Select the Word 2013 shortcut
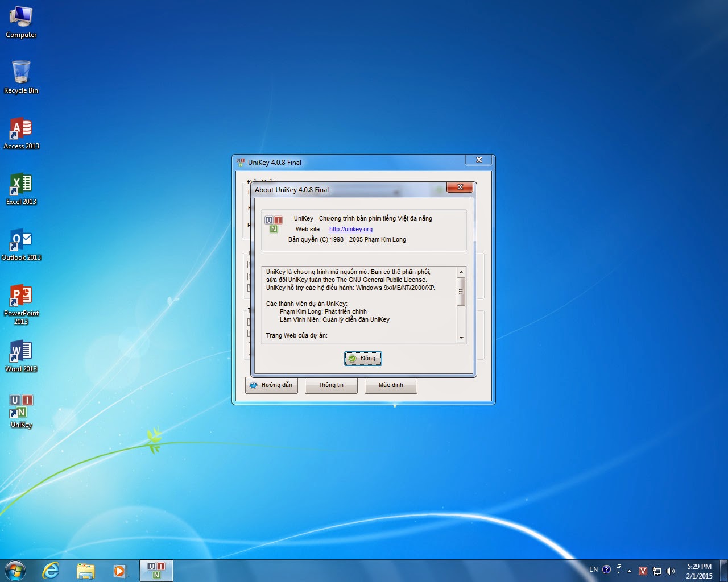The image size is (728, 582). (x=21, y=356)
